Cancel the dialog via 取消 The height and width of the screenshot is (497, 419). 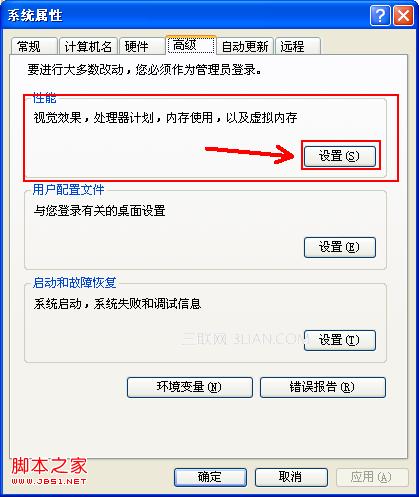(291, 477)
